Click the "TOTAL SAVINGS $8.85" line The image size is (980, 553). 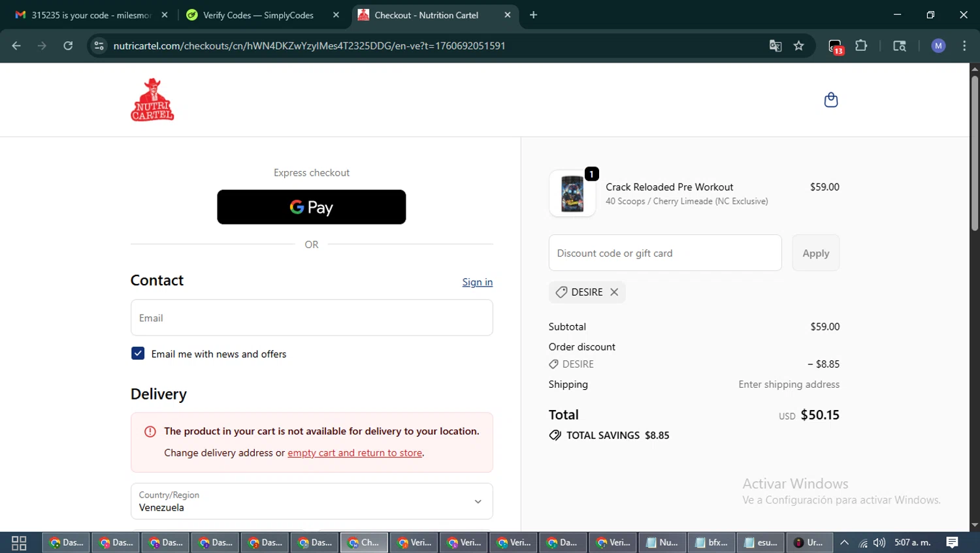610,435
